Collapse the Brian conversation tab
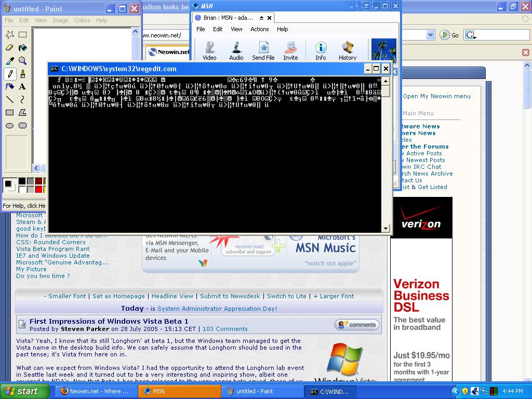 pos(261,17)
